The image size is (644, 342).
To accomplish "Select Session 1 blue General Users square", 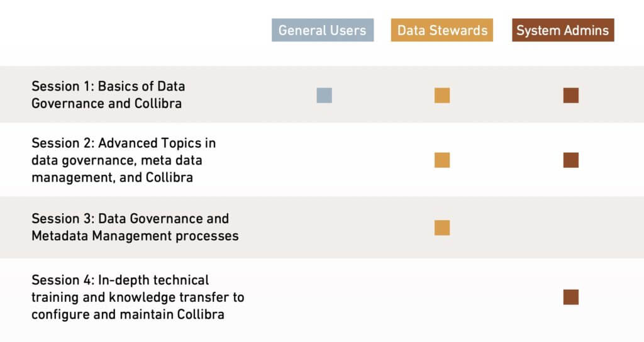I will (324, 96).
